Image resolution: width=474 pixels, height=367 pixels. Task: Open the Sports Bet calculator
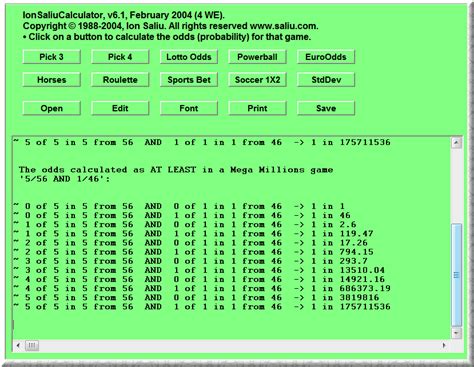pos(189,80)
